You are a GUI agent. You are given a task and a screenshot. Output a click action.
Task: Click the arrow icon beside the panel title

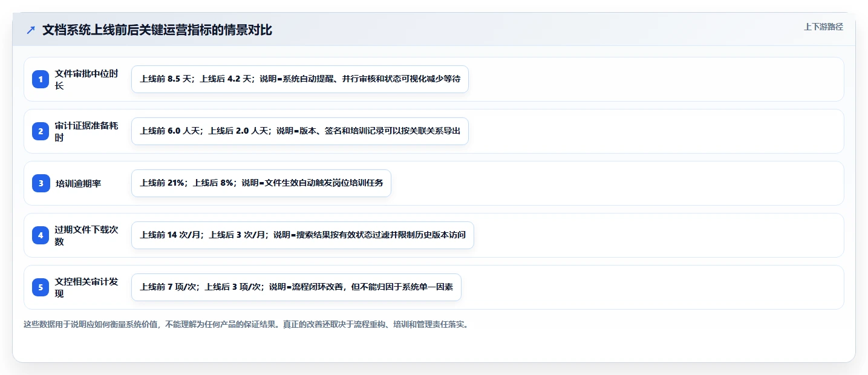click(x=31, y=30)
